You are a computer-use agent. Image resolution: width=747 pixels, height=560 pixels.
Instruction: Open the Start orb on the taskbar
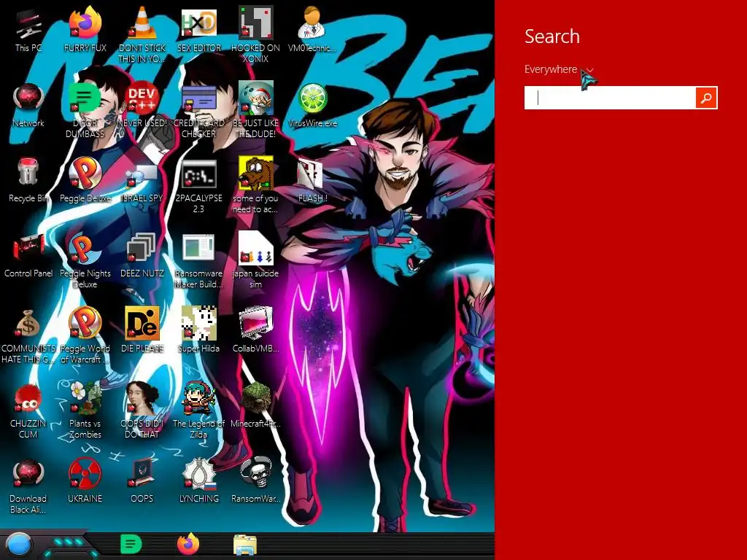[x=19, y=545]
